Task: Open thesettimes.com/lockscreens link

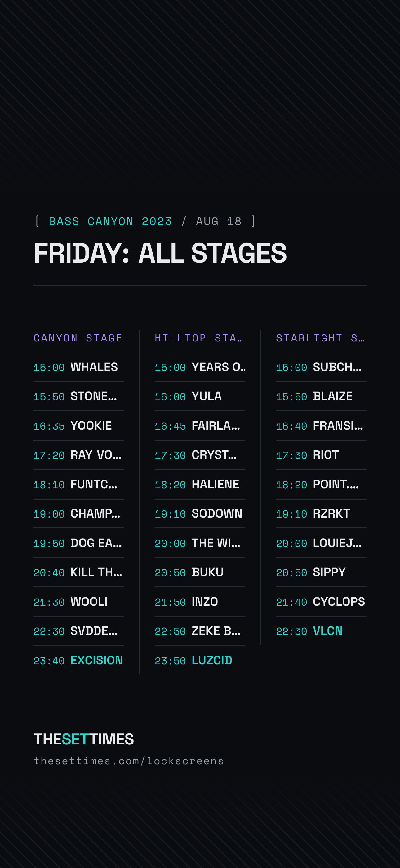Action: point(129,761)
